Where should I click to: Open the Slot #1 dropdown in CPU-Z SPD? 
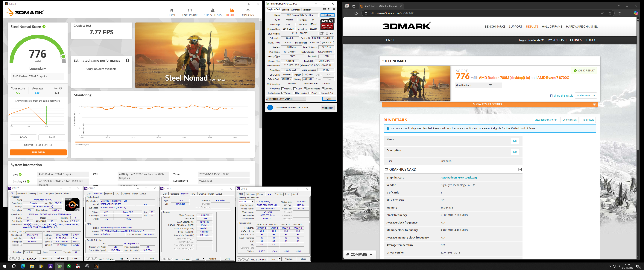coord(247,201)
